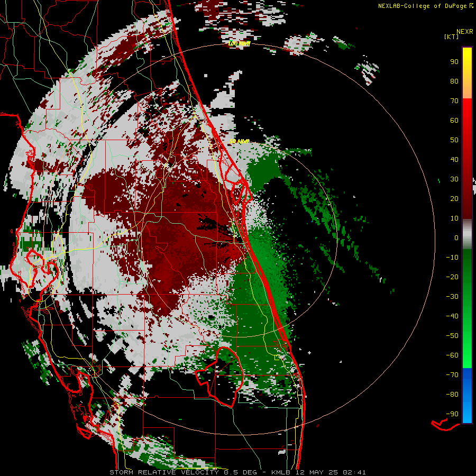Select the 30 knot scale label
Screen dimensions: 476x476
454,179
